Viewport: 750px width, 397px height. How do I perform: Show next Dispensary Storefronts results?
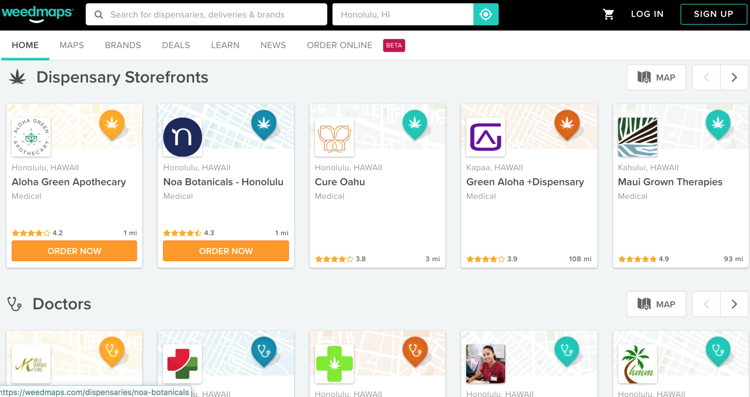(x=734, y=77)
